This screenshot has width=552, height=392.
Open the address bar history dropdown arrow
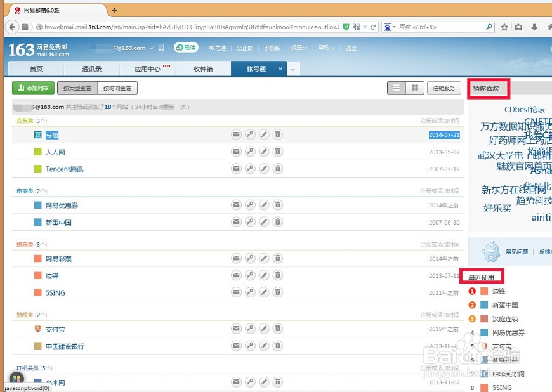point(365,27)
